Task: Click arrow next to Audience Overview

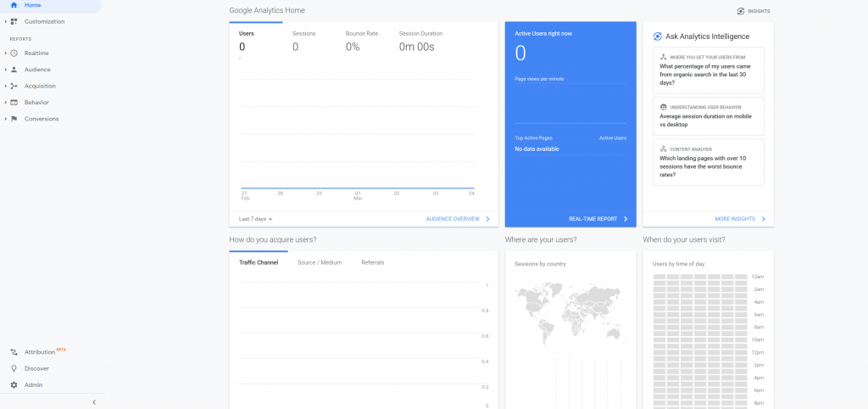Action: tap(487, 219)
